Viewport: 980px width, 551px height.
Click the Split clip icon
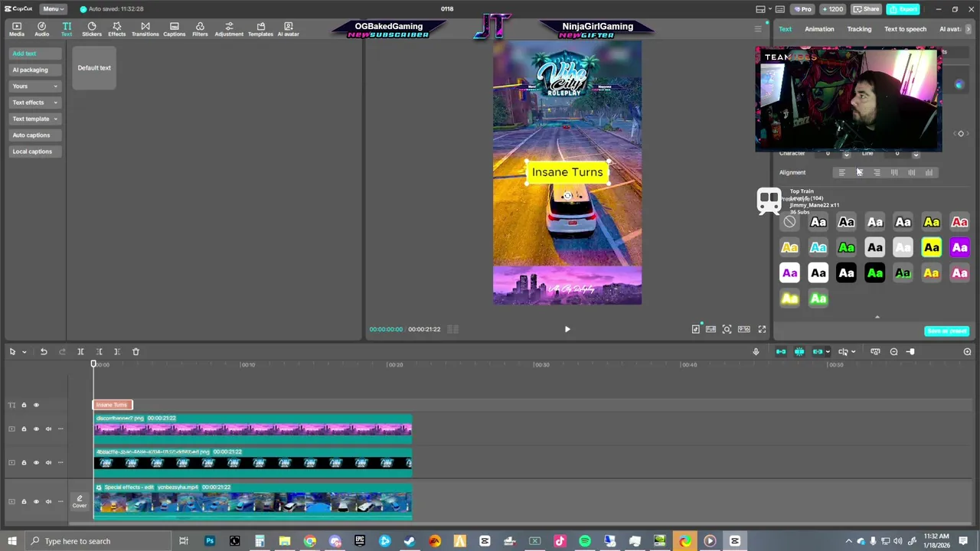click(80, 351)
